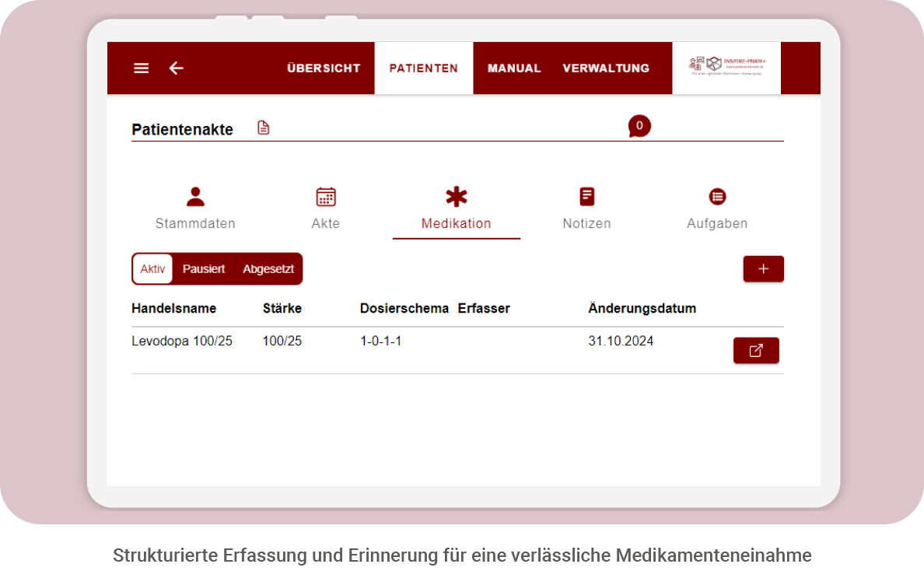Open the message bubble showing 0
This screenshot has width=924, height=578.
[x=639, y=126]
